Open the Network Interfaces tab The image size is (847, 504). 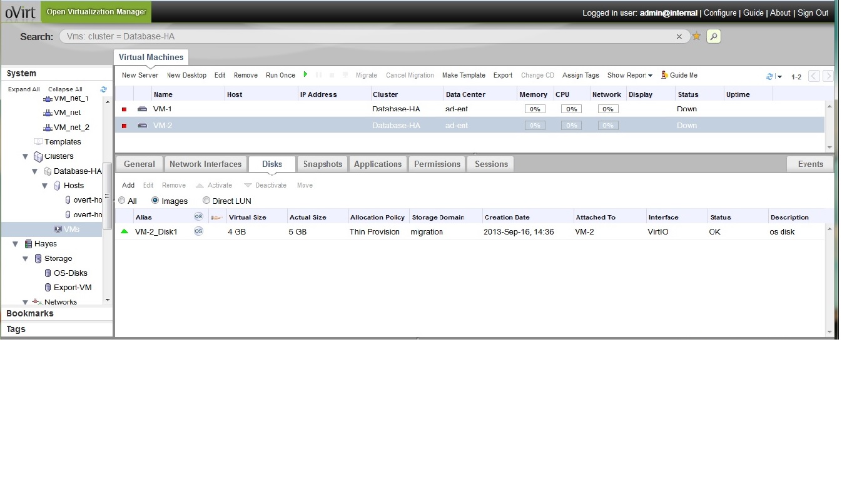click(x=205, y=164)
